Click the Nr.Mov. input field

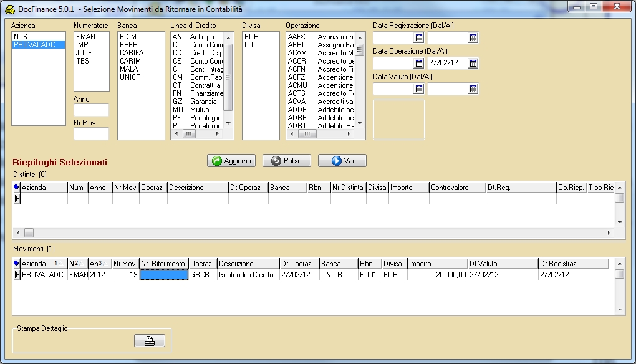point(91,133)
